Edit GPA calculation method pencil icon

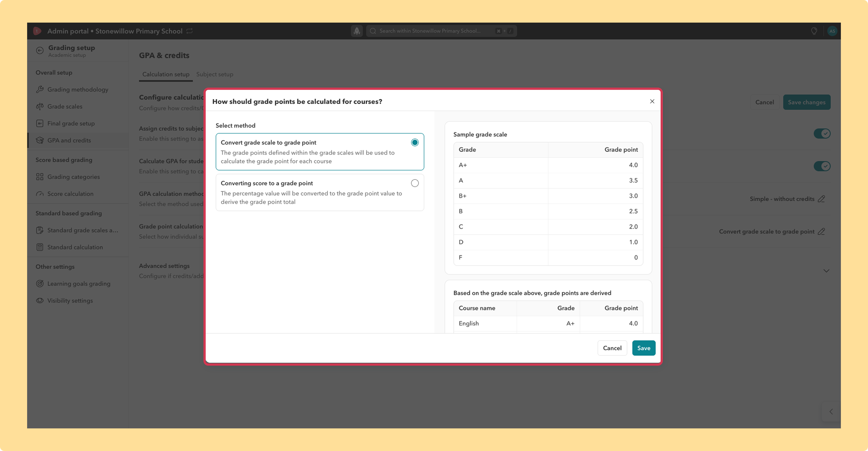[822, 199]
